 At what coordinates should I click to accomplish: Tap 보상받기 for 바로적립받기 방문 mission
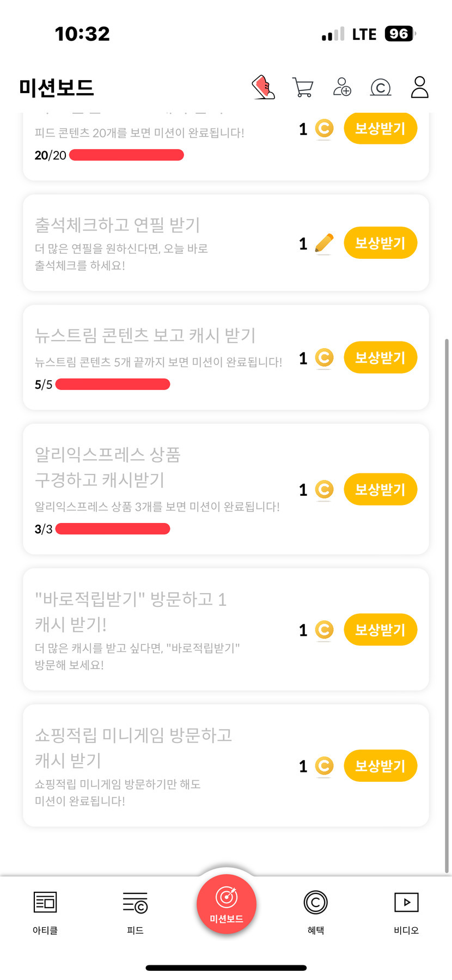click(380, 630)
